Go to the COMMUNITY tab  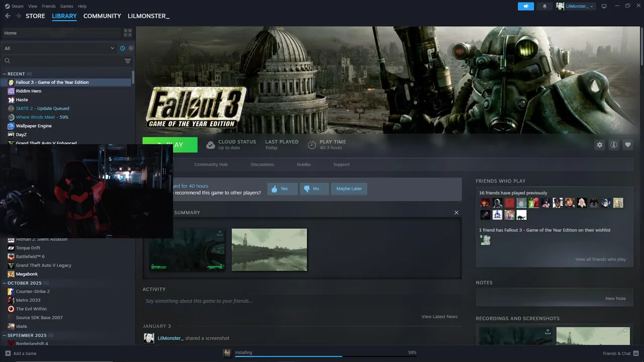pyautogui.click(x=102, y=16)
